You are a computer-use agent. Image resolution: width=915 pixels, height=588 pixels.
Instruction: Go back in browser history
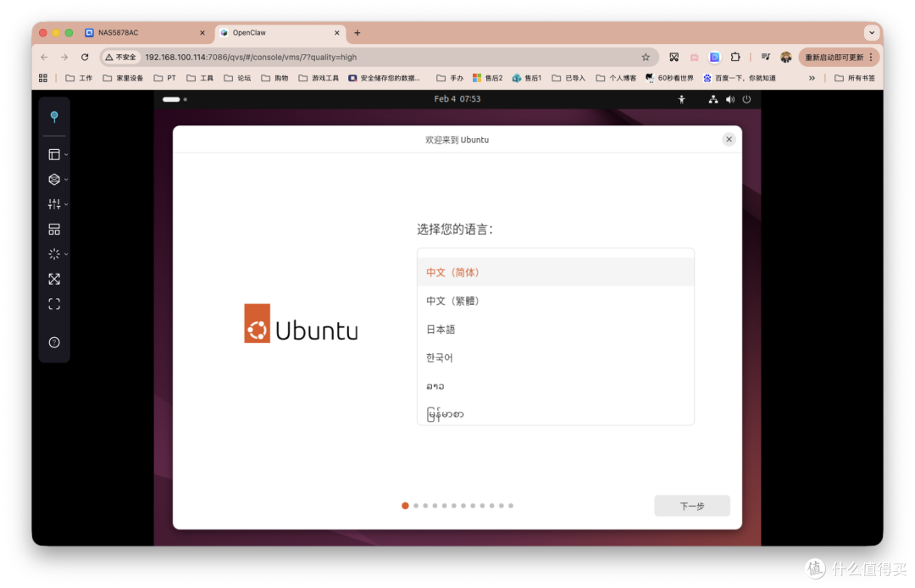pos(44,57)
